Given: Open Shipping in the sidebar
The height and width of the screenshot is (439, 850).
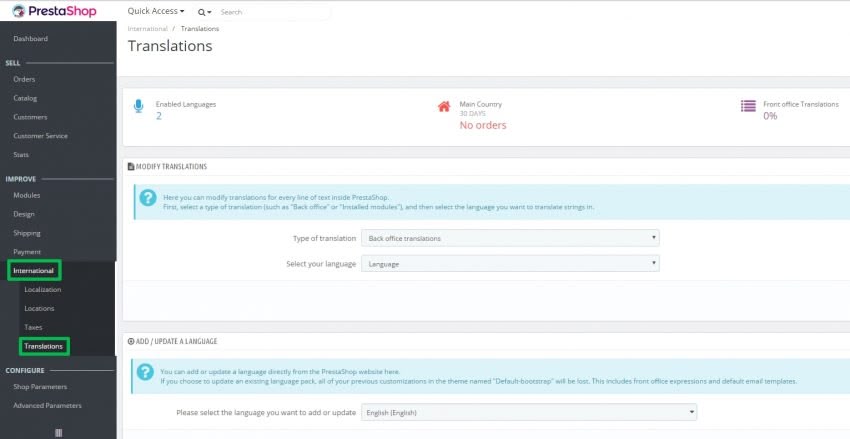Looking at the screenshot, I should pyautogui.click(x=27, y=233).
